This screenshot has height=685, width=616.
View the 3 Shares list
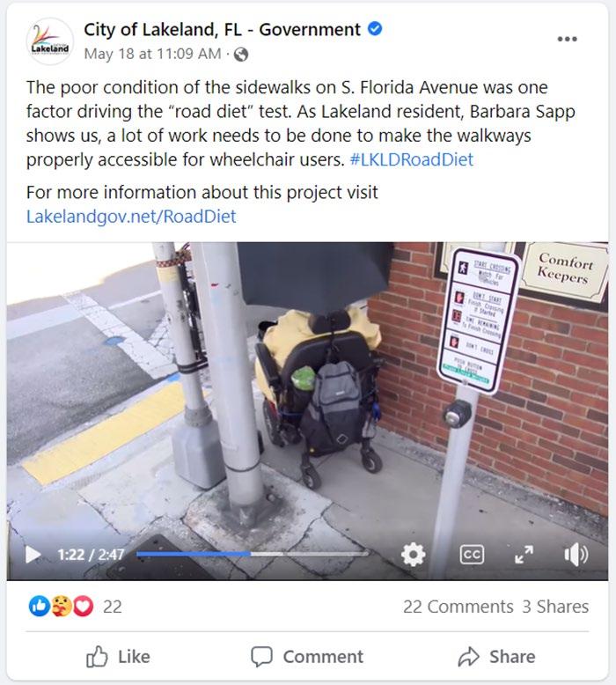point(555,607)
